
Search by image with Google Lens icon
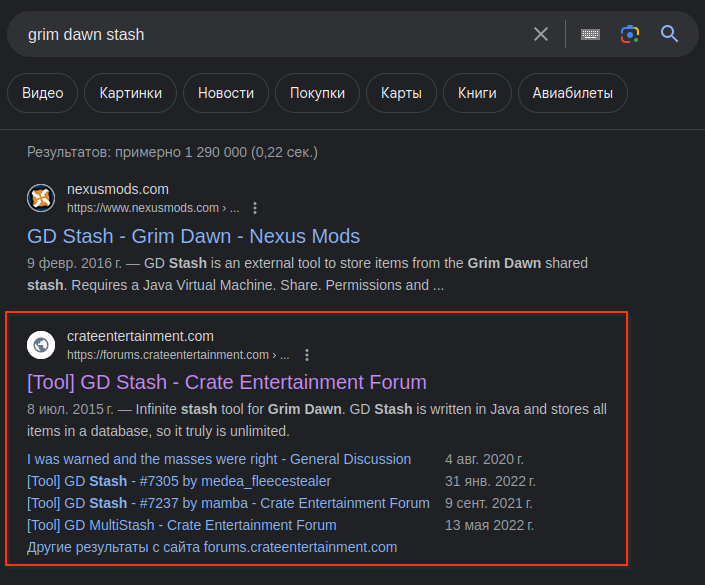coord(630,34)
